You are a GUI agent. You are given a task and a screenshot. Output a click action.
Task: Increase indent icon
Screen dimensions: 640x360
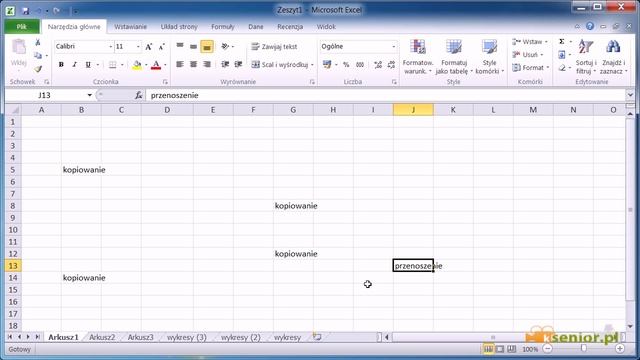(x=238, y=64)
